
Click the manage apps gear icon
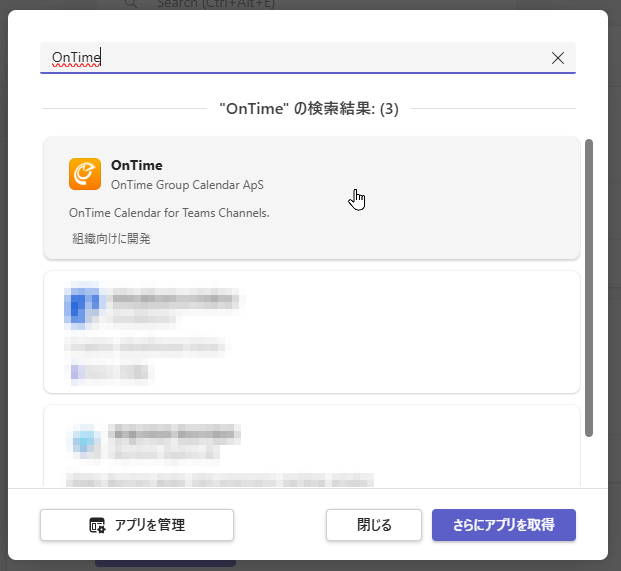[97, 525]
